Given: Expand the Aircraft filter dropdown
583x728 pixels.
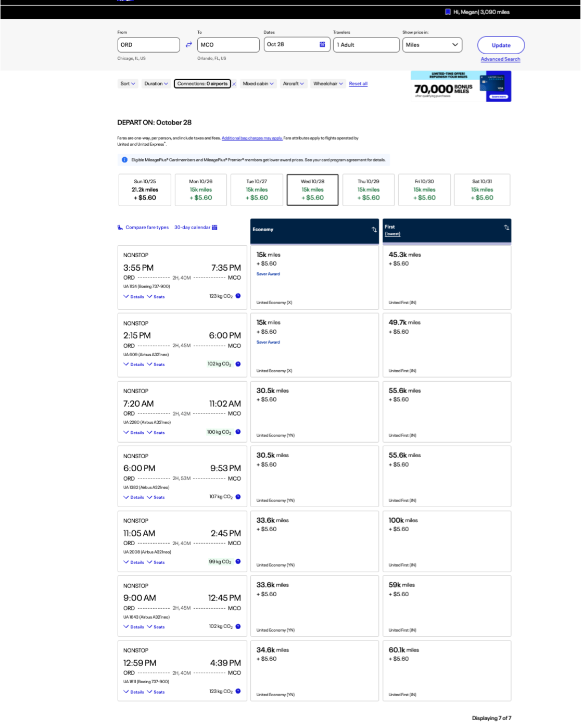Looking at the screenshot, I should [x=293, y=84].
